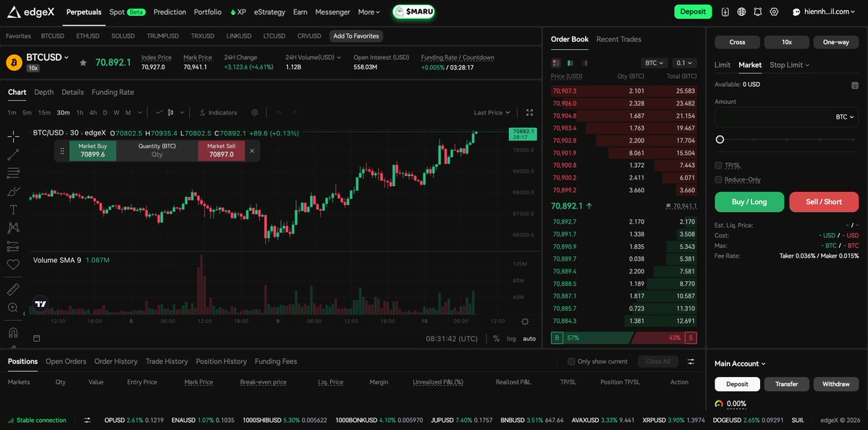Activate the zoom in tool
Viewport: 868px width, 430px height.
pos(13,307)
